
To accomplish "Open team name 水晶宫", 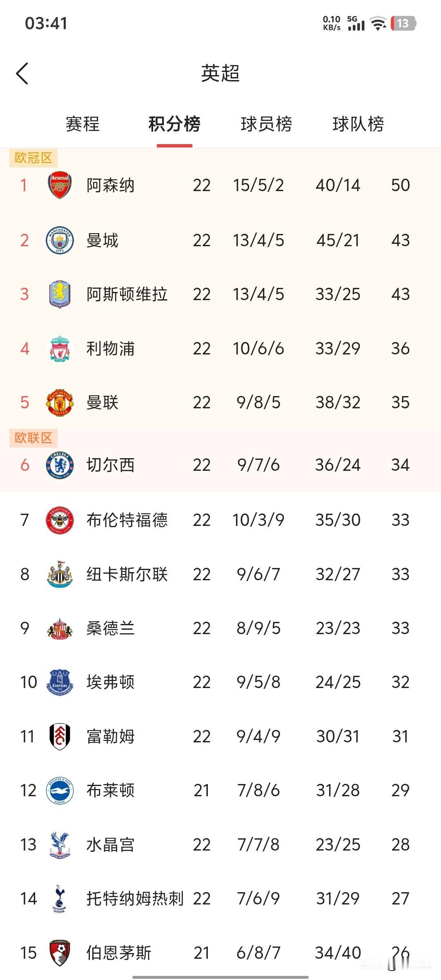I will pyautogui.click(x=111, y=844).
